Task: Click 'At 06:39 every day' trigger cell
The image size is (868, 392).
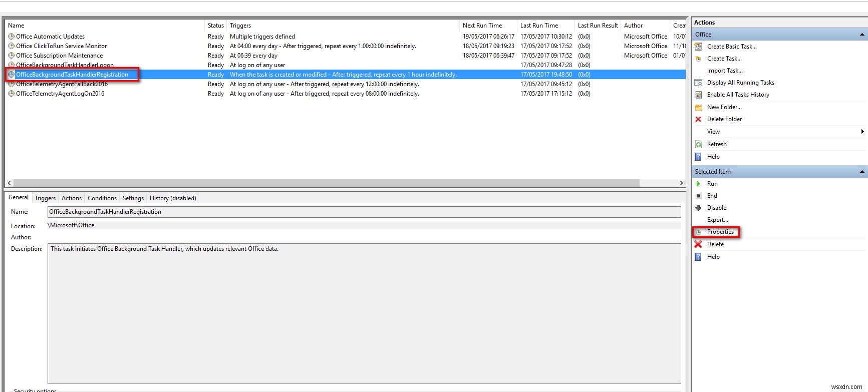Action: pyautogui.click(x=253, y=56)
